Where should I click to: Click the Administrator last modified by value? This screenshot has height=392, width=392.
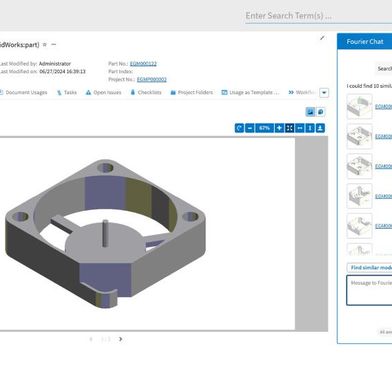(x=55, y=64)
